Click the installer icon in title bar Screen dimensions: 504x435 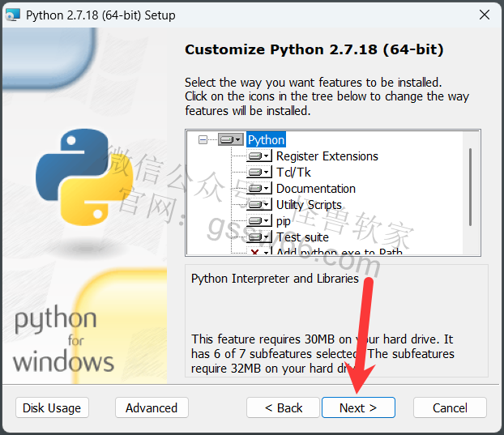coord(13,15)
